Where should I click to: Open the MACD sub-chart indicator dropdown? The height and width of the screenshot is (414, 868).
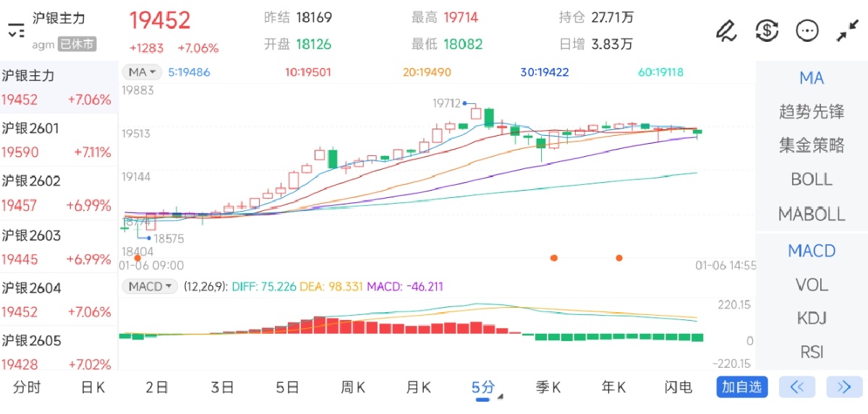click(150, 287)
